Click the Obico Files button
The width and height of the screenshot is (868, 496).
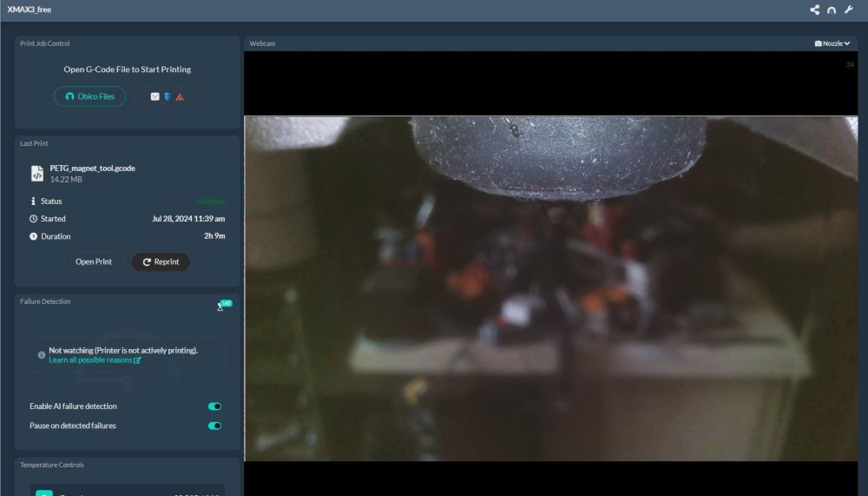89,96
